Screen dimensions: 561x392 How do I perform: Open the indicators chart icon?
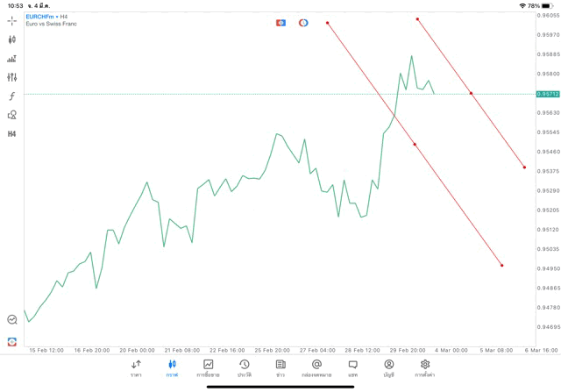point(11,59)
